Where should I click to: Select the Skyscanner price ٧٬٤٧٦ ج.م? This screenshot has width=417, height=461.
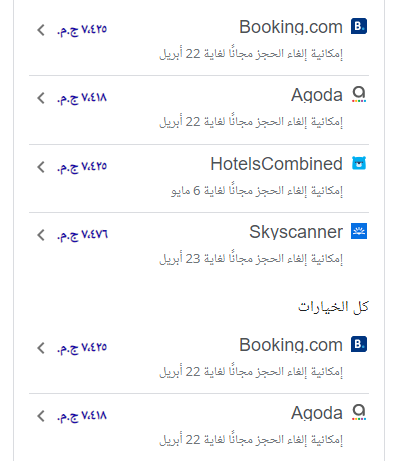82,235
